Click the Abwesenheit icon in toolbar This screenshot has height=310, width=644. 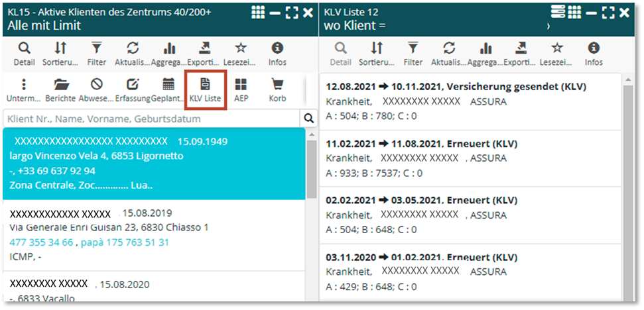97,90
